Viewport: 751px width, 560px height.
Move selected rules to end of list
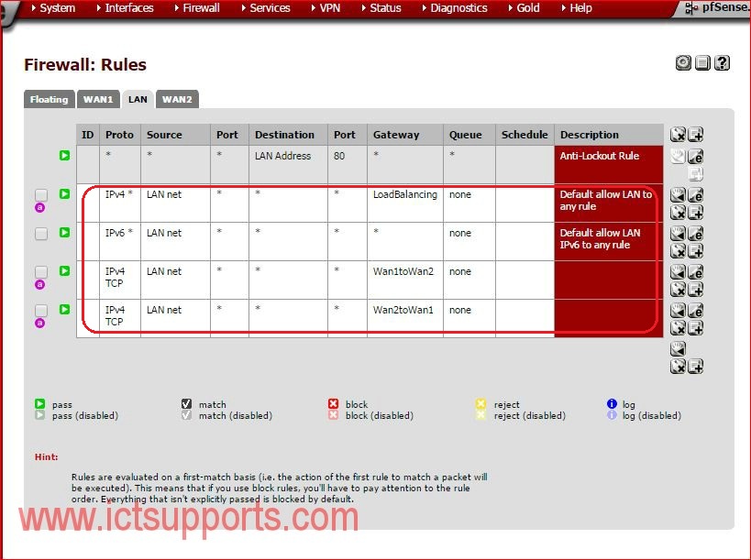(678, 349)
